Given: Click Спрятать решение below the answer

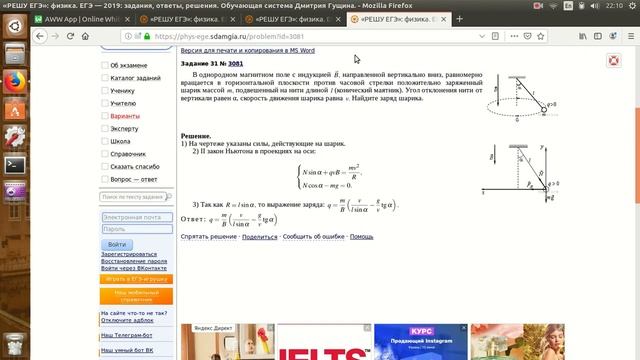Looking at the screenshot, I should point(209,236).
